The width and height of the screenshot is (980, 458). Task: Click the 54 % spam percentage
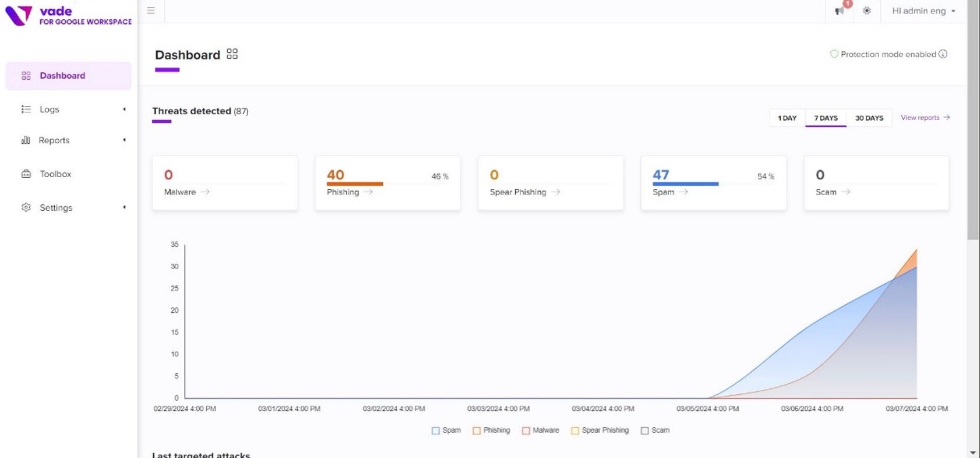point(766,176)
